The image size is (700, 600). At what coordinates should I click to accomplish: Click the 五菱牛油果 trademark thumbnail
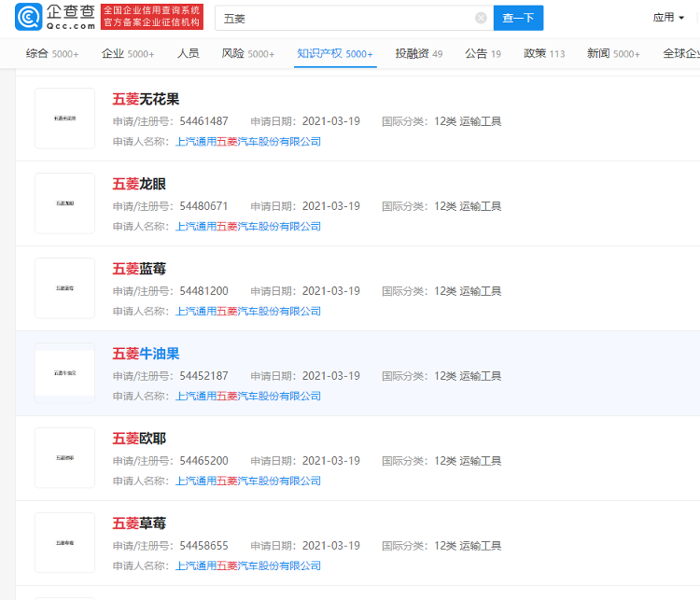[x=64, y=372]
